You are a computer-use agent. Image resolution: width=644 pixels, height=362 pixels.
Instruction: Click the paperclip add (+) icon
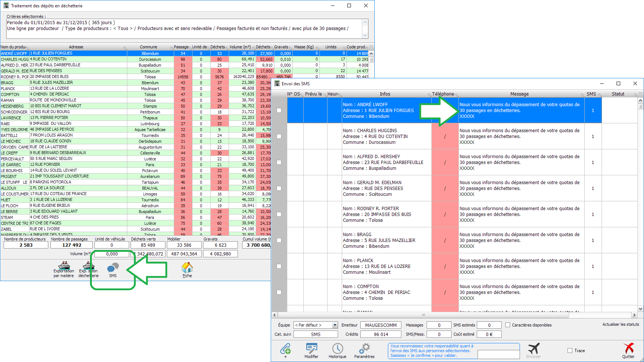click(285, 349)
